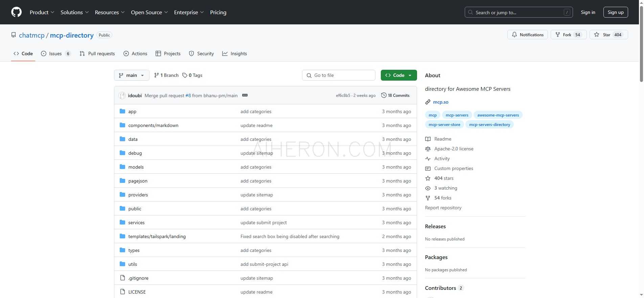This screenshot has width=644, height=298.
Task: Click the Report repository link
Action: click(x=443, y=208)
